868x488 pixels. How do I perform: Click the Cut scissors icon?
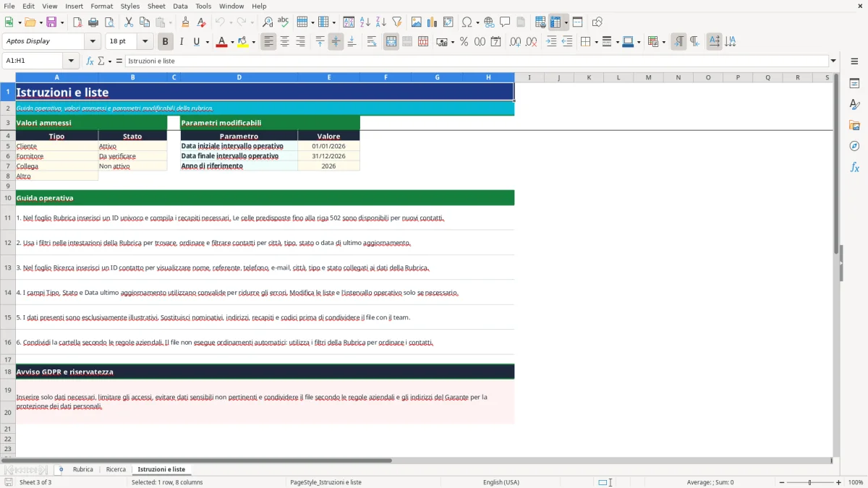pos(129,22)
